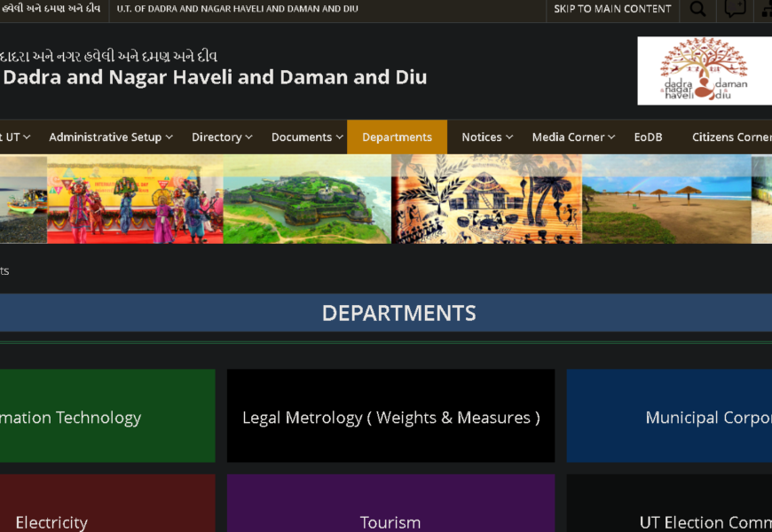Click the feedback speech bubble icon
The height and width of the screenshot is (532, 772).
pyautogui.click(x=735, y=9)
